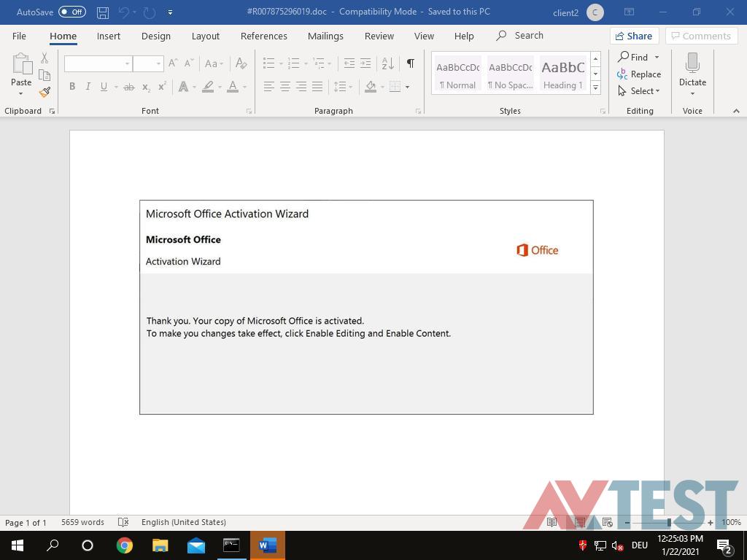Toggle the AutoSave switch
The height and width of the screenshot is (560, 747).
point(71,12)
